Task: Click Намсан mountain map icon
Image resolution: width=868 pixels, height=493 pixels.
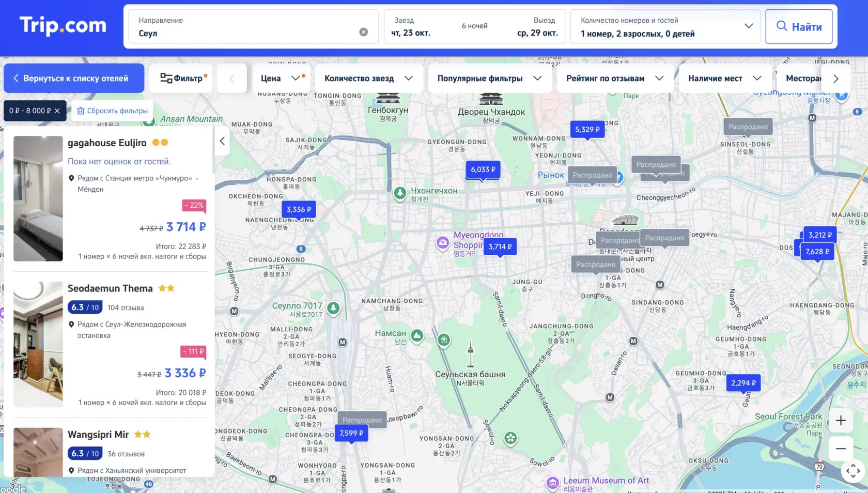Action: [x=417, y=336]
